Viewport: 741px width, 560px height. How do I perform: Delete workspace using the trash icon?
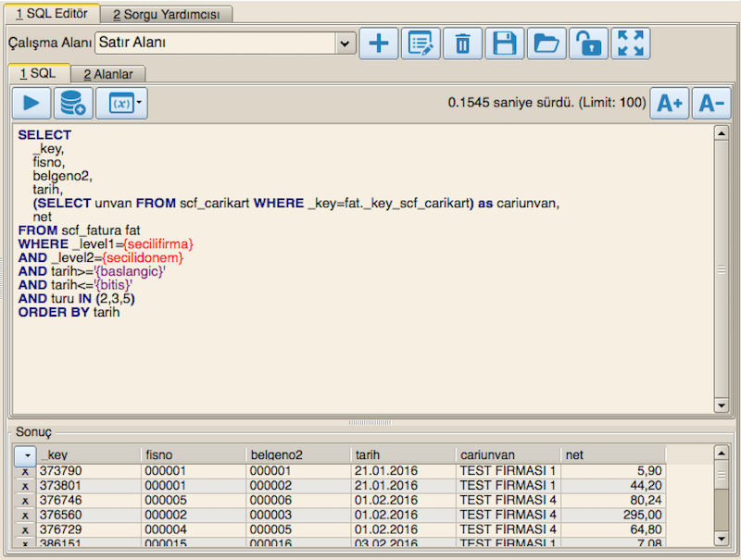(x=463, y=44)
